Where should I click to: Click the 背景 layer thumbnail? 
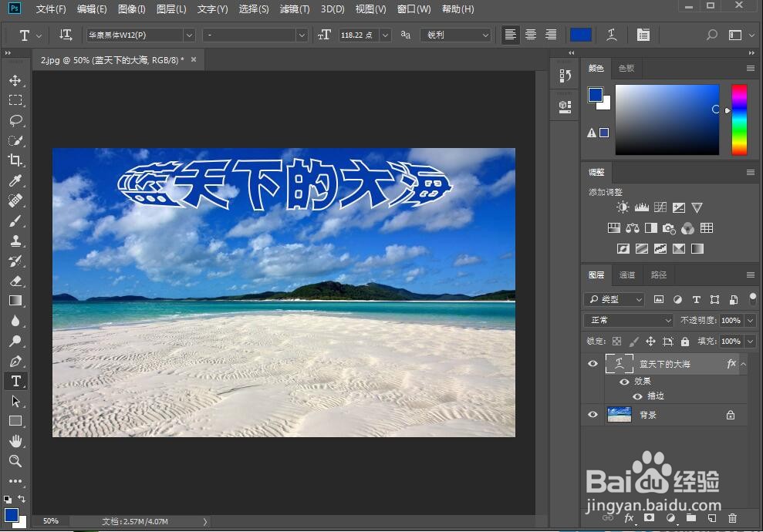pos(619,415)
